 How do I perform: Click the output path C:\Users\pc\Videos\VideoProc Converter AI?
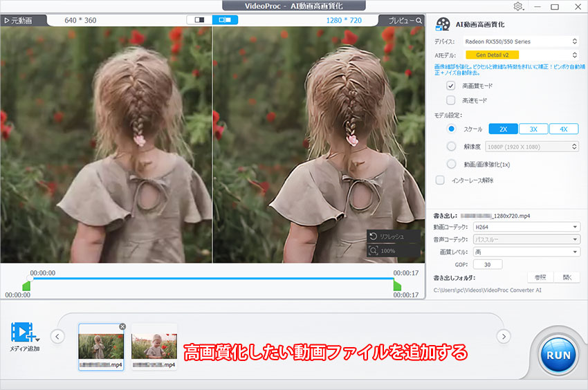(488, 290)
